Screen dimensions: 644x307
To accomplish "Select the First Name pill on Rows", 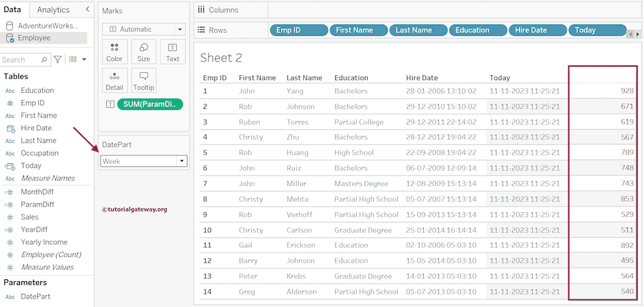I will pos(359,30).
